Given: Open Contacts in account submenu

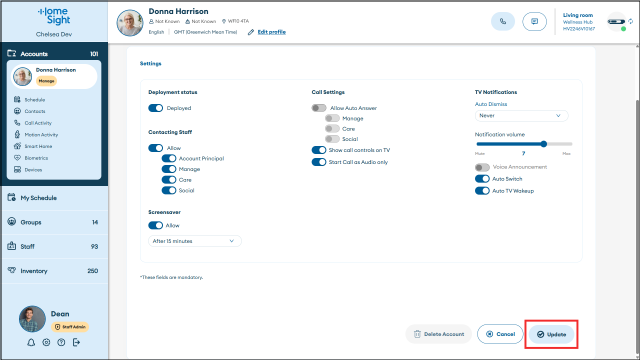Looking at the screenshot, I should coord(35,111).
